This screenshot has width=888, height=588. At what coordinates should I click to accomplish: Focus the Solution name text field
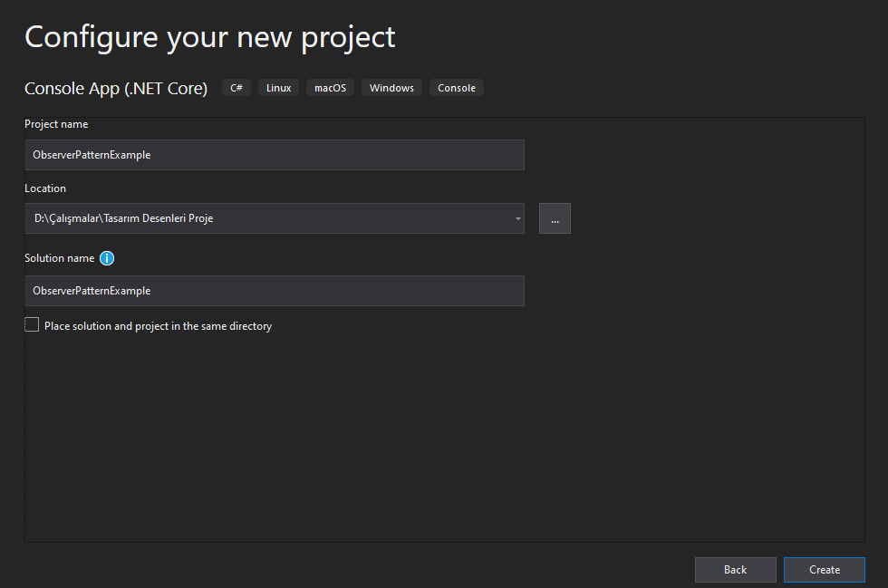point(275,291)
